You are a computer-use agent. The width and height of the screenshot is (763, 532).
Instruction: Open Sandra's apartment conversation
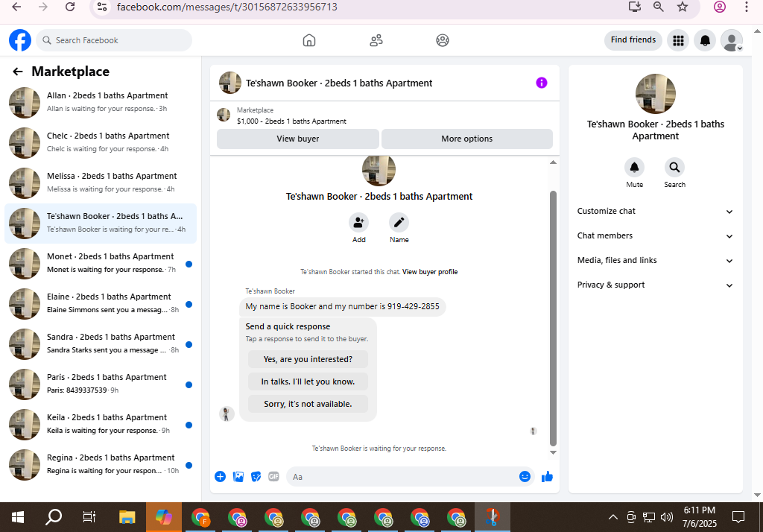[101, 344]
